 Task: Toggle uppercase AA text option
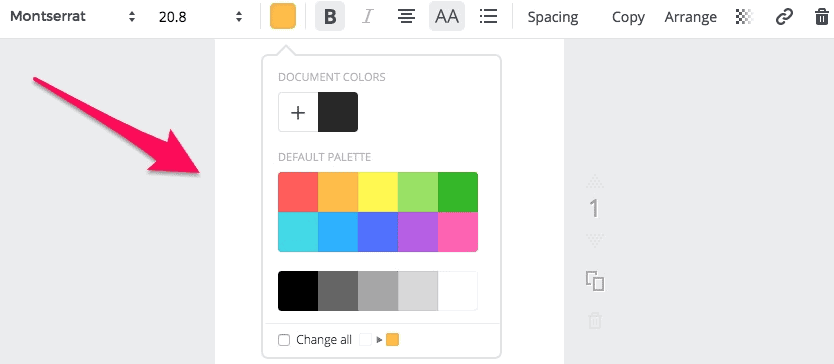447,16
